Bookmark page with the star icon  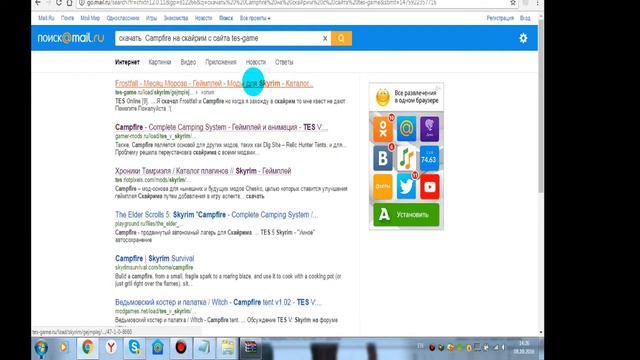513,3
